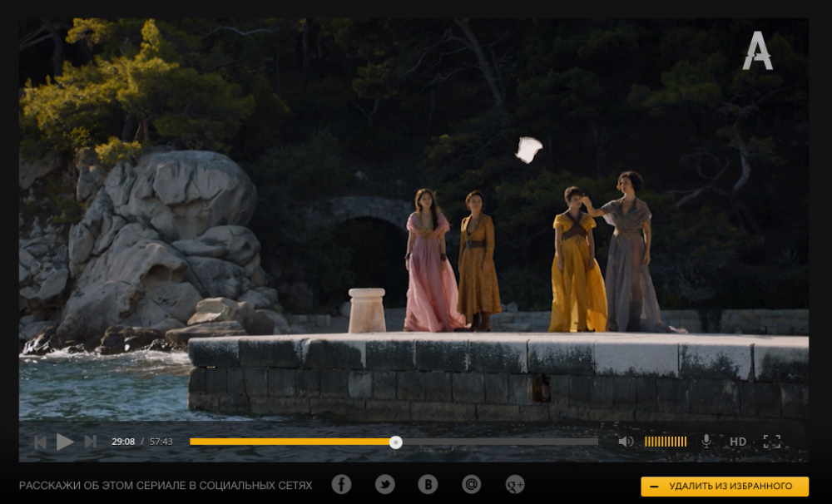
Task: Open voice-over selection via the microphone icon
Action: (x=706, y=442)
